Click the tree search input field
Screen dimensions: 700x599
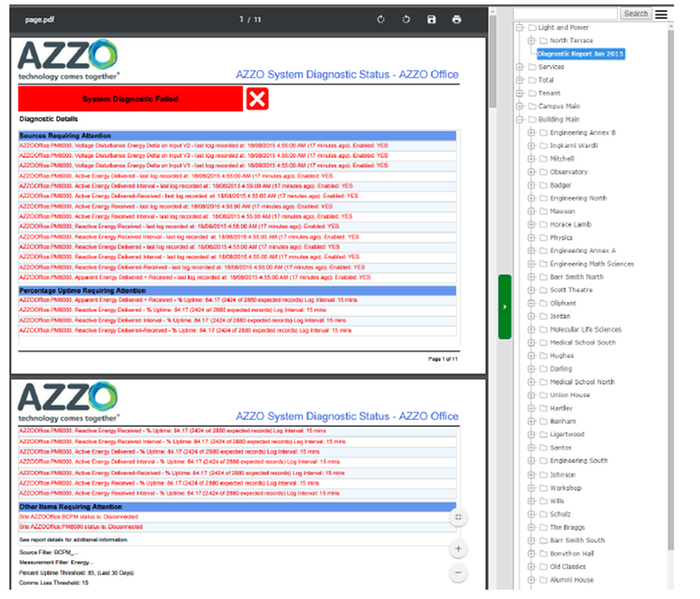pos(565,14)
